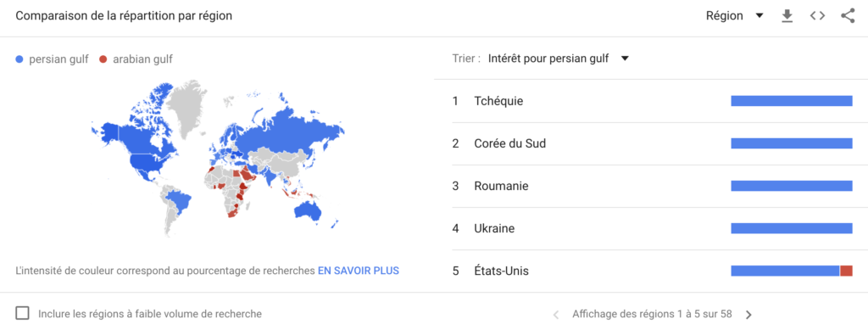Click the share icon
This screenshot has width=868, height=330.
tap(848, 16)
